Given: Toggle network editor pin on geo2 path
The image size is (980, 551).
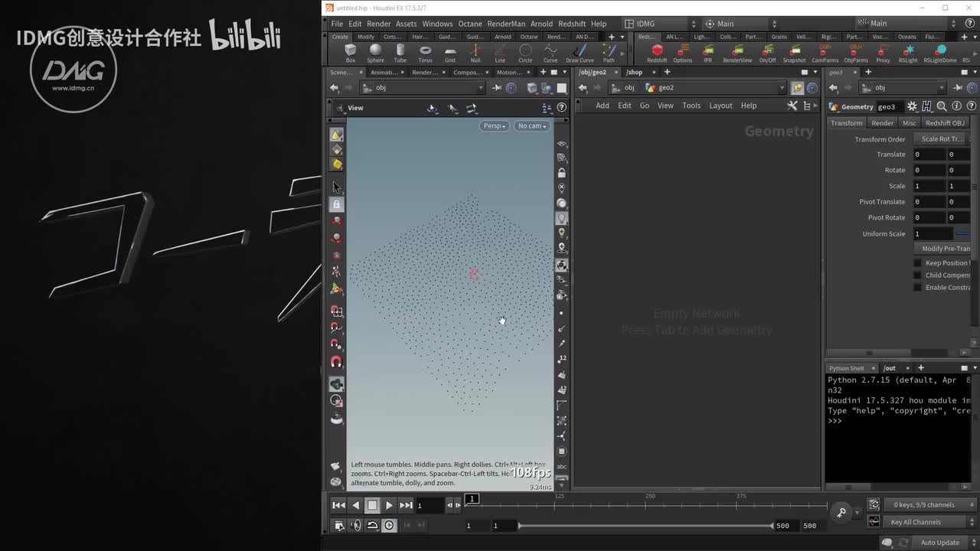Looking at the screenshot, I should coord(798,88).
